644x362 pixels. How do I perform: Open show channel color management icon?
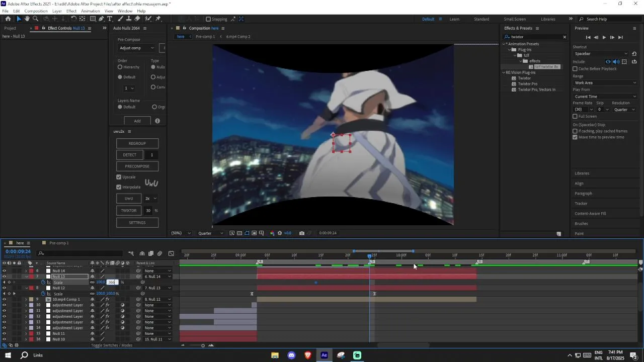tap(272, 233)
